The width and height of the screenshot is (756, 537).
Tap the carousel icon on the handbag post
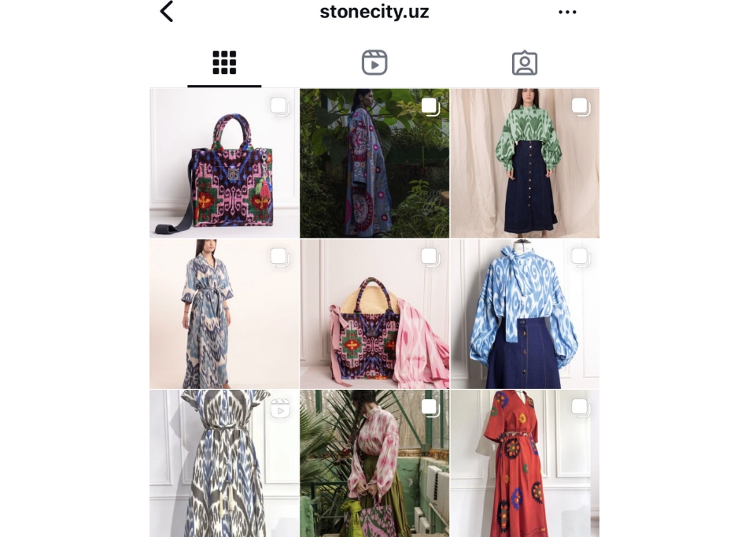click(x=280, y=106)
